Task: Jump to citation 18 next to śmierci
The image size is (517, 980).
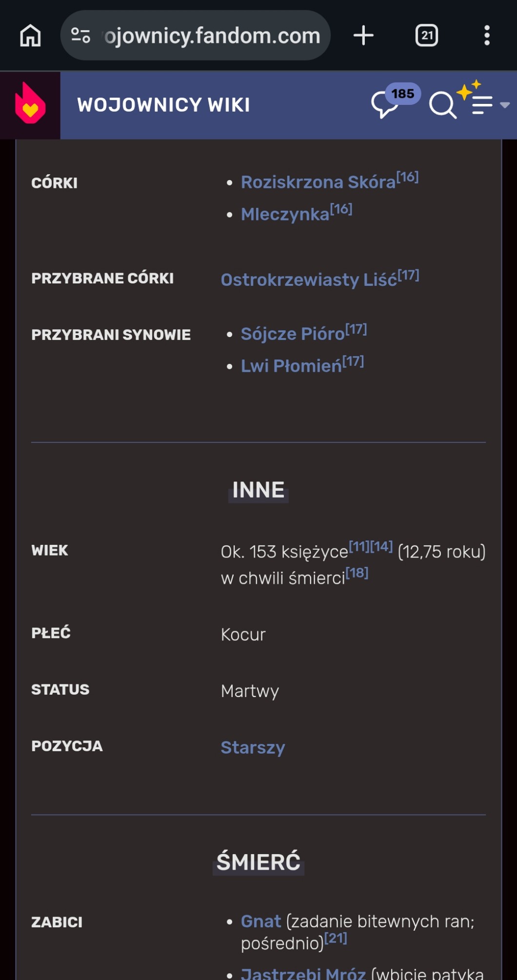Action: (357, 573)
